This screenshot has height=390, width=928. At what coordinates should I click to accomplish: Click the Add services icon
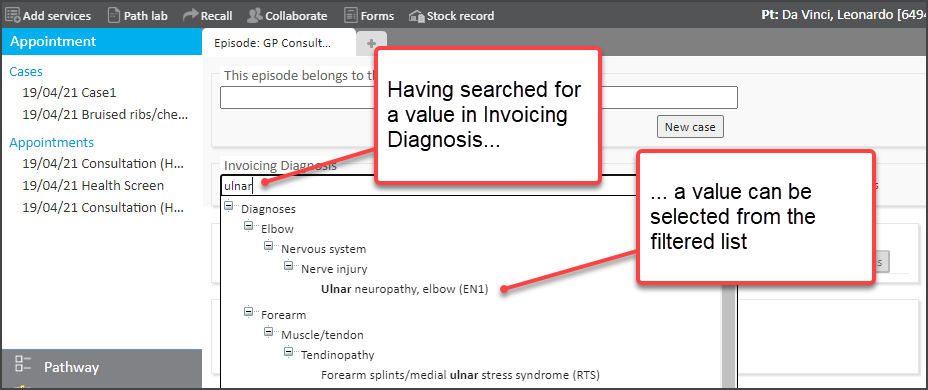[12, 15]
